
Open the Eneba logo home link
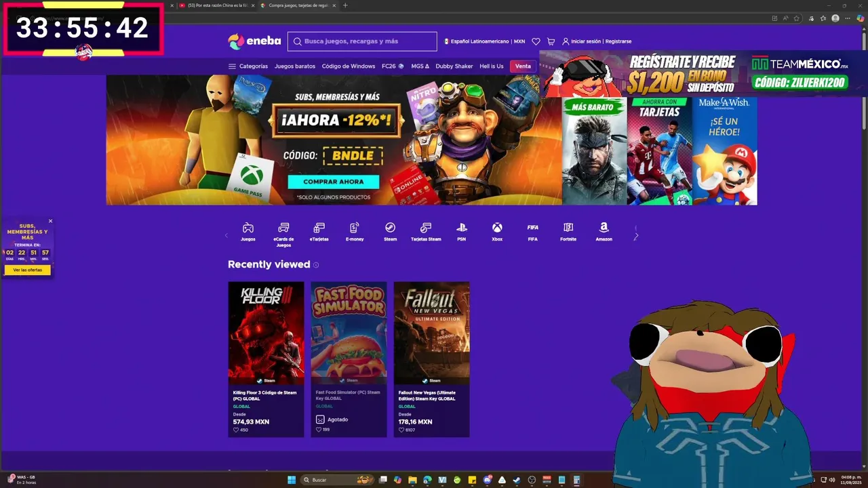(254, 41)
